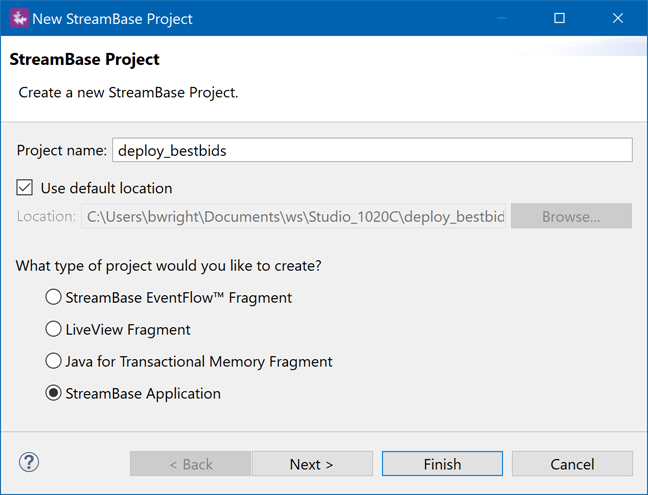Proceed with the Next > button
Image resolution: width=648 pixels, height=495 pixels.
(312, 464)
